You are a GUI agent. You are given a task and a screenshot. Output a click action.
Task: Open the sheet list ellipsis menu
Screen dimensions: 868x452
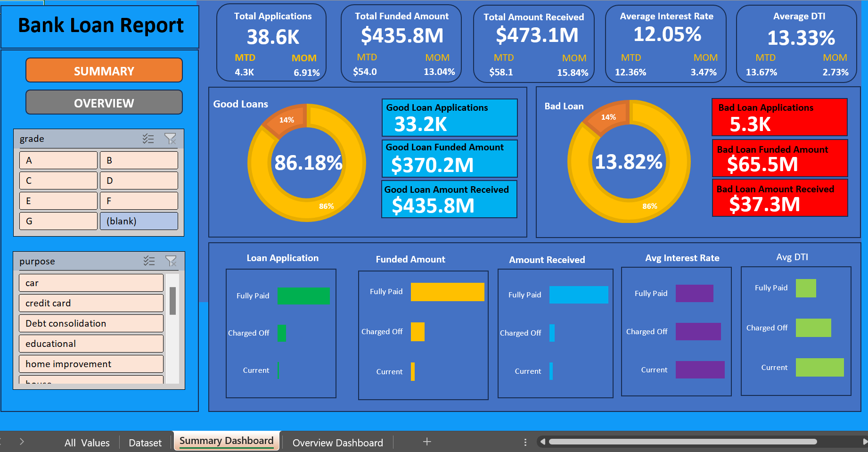point(525,442)
